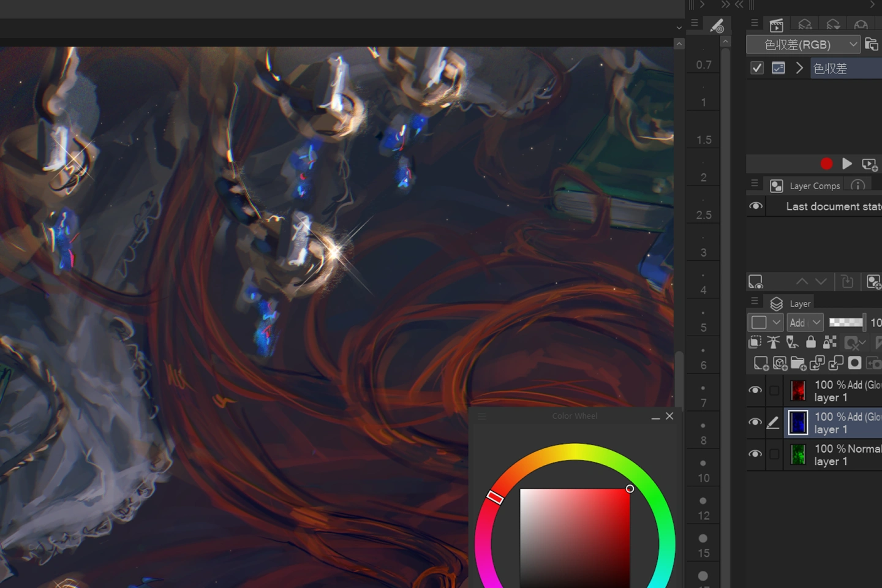Click Create Layer Mask icon

[x=855, y=363]
